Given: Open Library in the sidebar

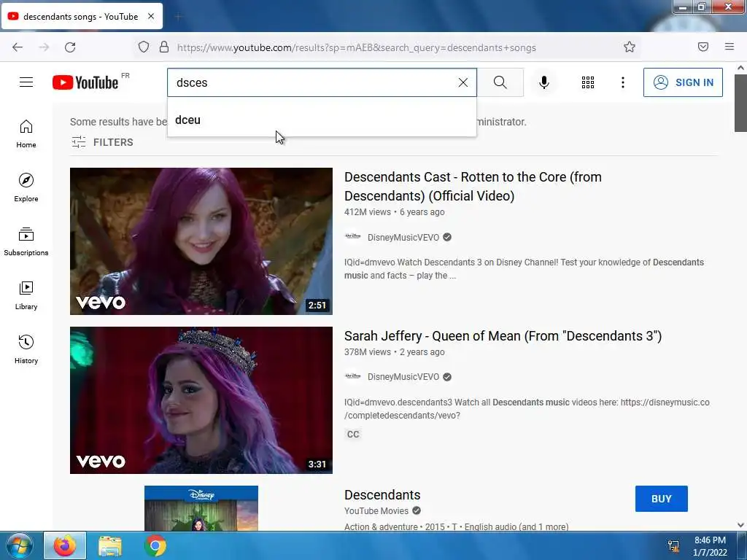Looking at the screenshot, I should click(x=26, y=296).
